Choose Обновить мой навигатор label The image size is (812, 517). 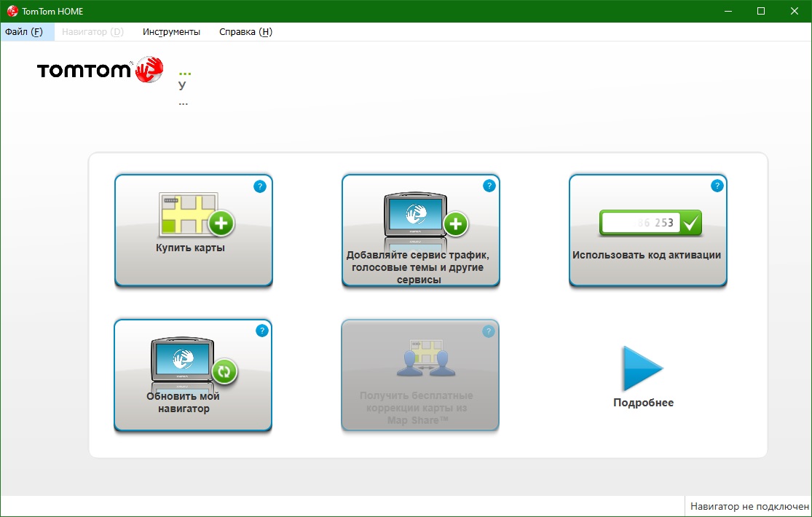pyautogui.click(x=183, y=403)
